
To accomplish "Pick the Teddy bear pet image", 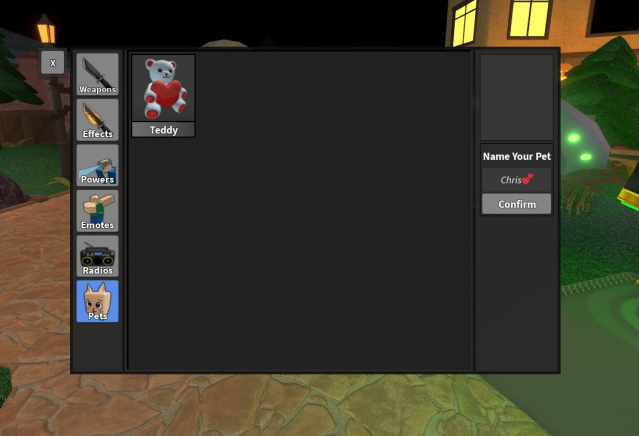I will coord(163,88).
